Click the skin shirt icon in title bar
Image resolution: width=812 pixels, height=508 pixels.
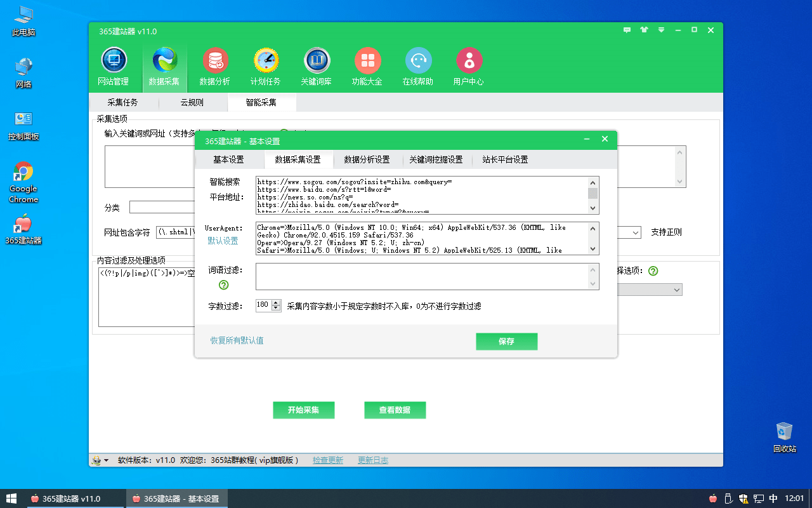point(645,30)
